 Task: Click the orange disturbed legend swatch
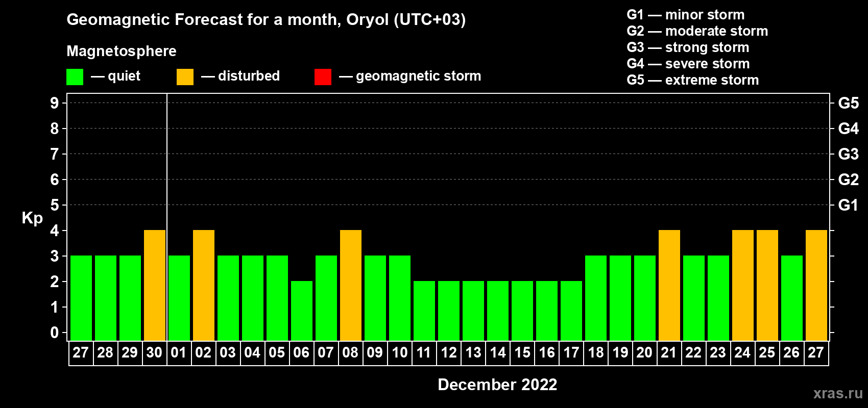click(x=185, y=77)
